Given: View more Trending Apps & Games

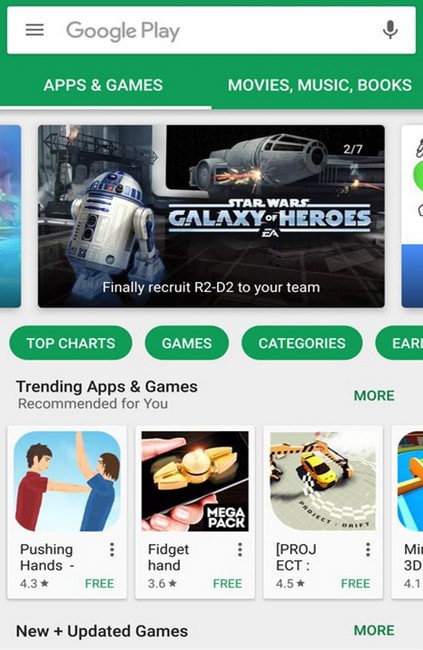Looking at the screenshot, I should (374, 395).
